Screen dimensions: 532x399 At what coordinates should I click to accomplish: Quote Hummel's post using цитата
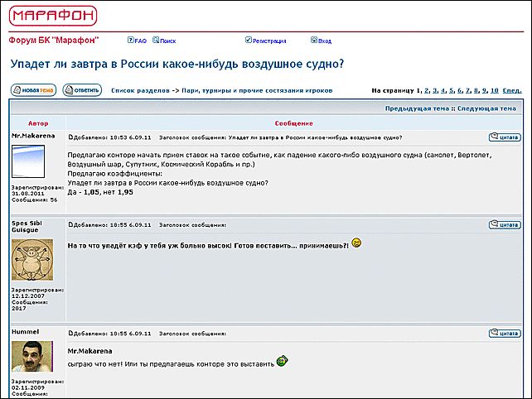(505, 333)
